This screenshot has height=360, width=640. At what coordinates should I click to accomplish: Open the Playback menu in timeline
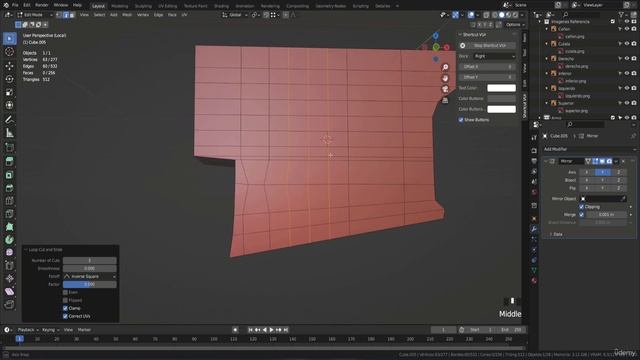coord(28,330)
